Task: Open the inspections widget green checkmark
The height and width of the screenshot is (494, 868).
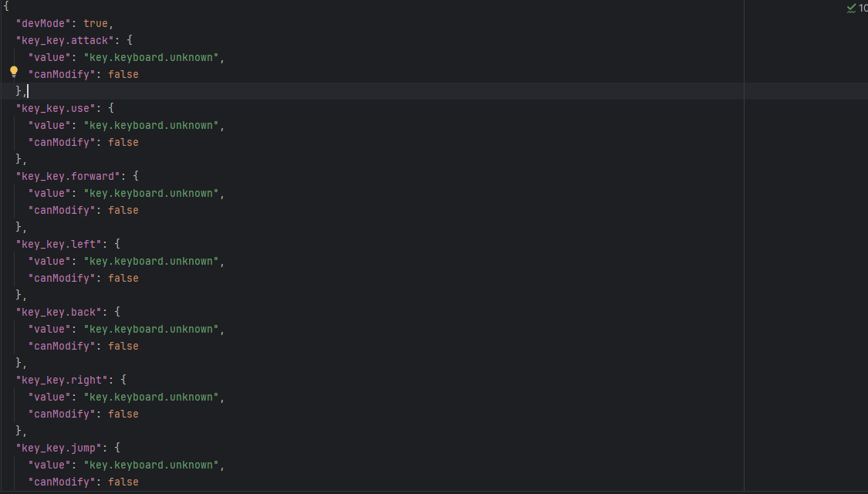Action: click(851, 8)
